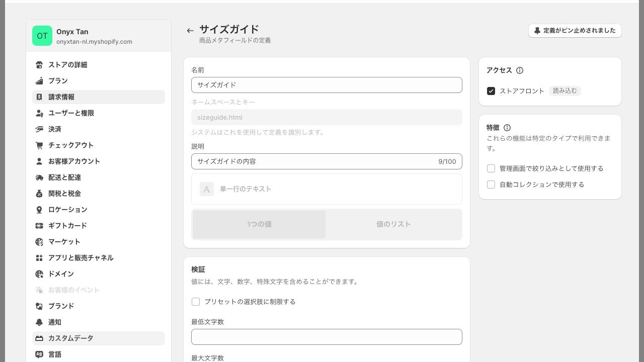
Task: Open ギフトカード settings
Action: (x=99, y=226)
